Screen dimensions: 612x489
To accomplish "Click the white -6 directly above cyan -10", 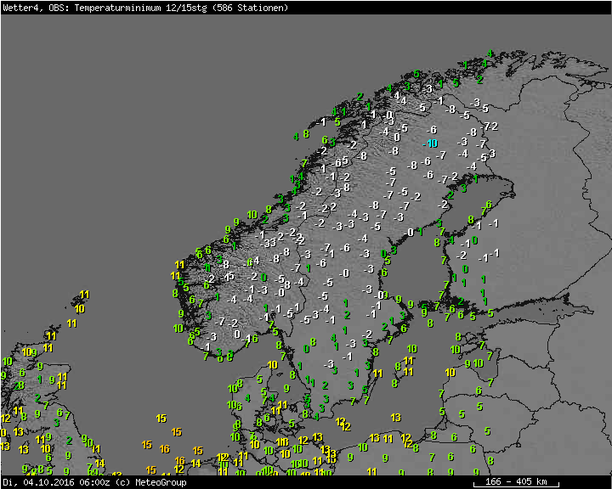I will coord(432,130).
